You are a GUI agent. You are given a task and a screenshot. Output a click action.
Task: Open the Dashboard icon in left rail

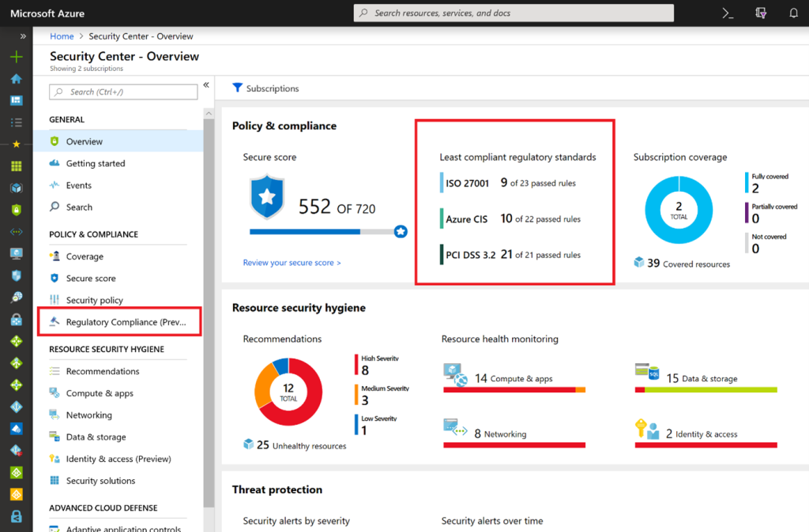click(16, 100)
